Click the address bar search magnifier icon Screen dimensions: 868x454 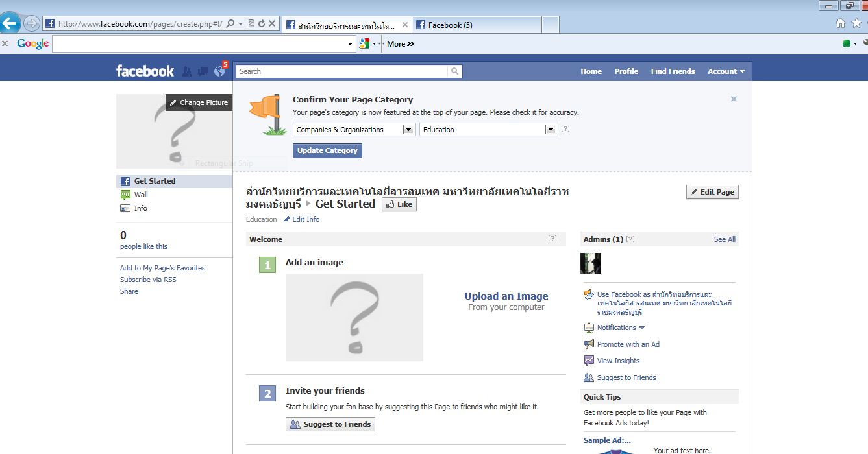point(230,24)
